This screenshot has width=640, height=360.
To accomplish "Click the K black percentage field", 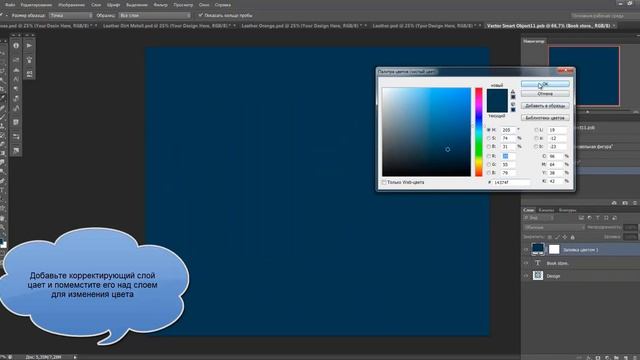I will [x=556, y=181].
